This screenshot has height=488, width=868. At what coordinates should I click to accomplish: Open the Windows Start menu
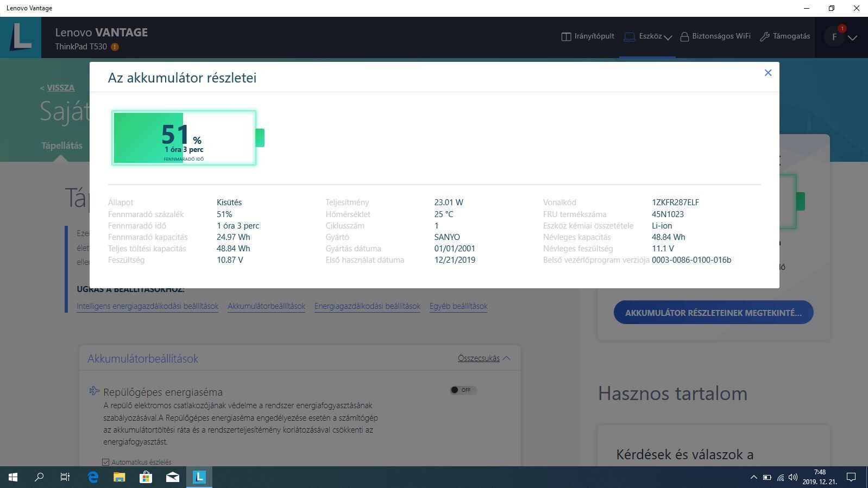point(13,477)
